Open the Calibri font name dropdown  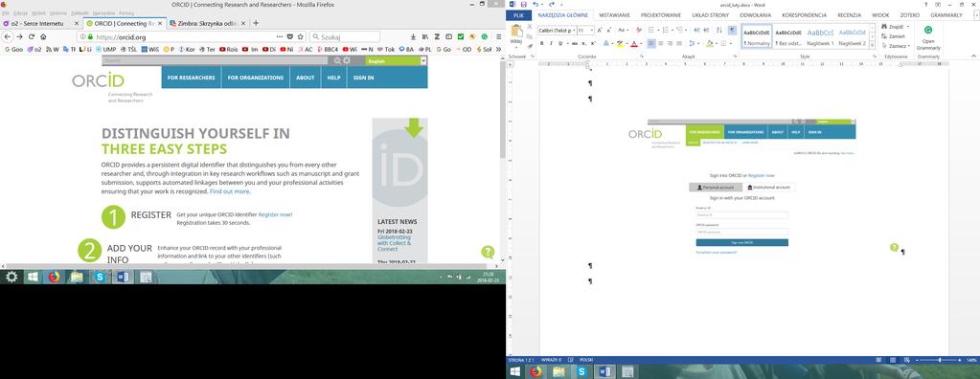(573, 30)
